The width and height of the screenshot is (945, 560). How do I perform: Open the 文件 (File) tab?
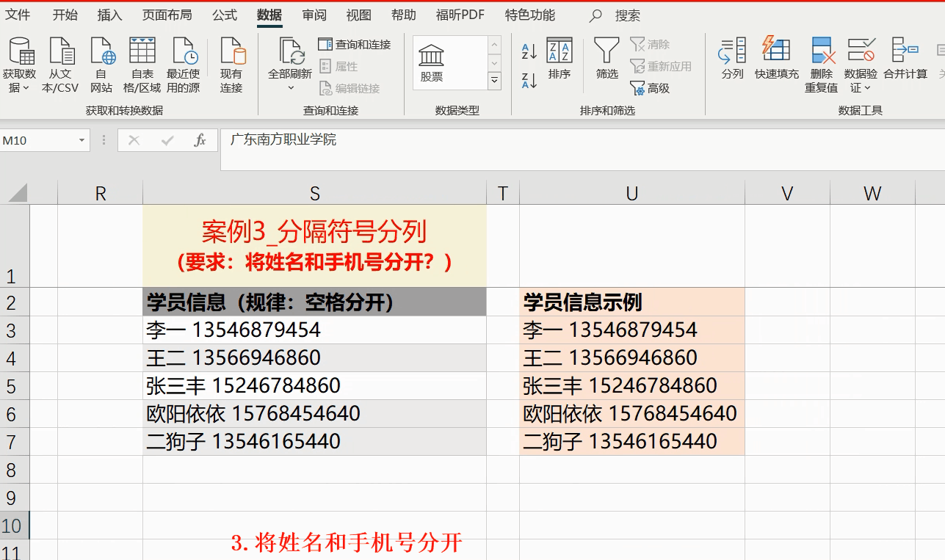coord(18,15)
